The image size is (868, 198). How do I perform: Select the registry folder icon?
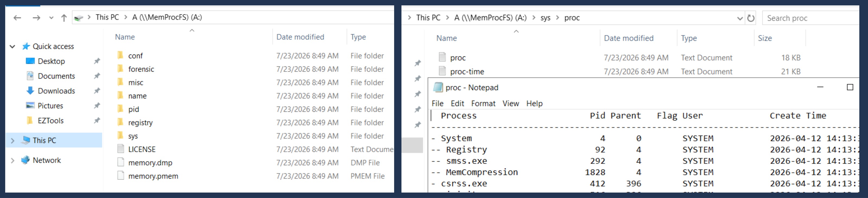tap(120, 122)
